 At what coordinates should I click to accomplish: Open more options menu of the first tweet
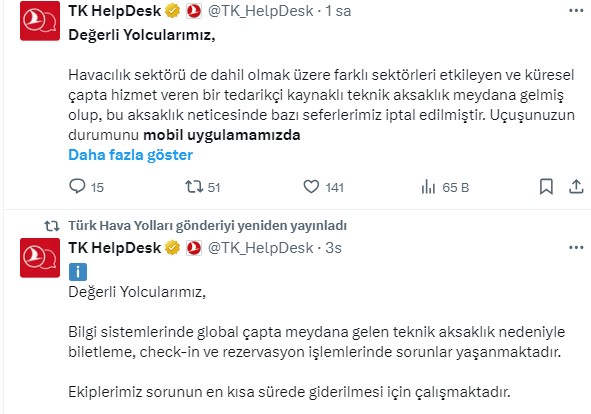[576, 11]
